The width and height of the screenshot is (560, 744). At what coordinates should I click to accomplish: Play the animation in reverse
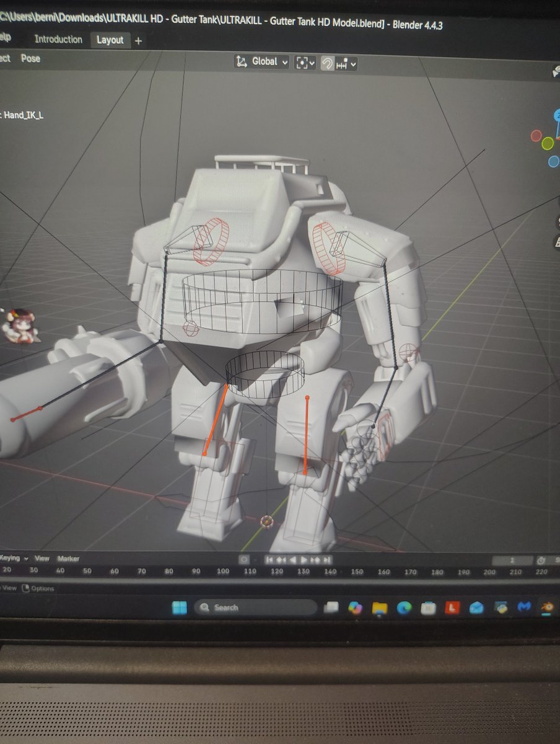coord(292,560)
